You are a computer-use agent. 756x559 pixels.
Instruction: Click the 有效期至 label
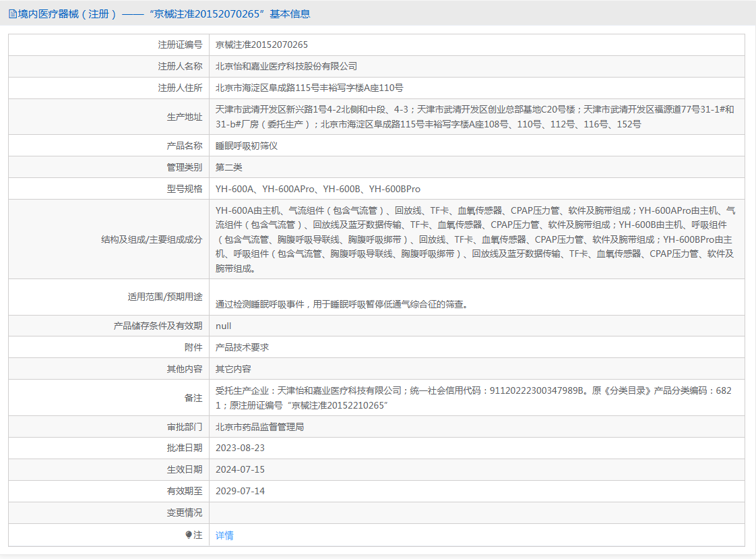click(x=184, y=491)
